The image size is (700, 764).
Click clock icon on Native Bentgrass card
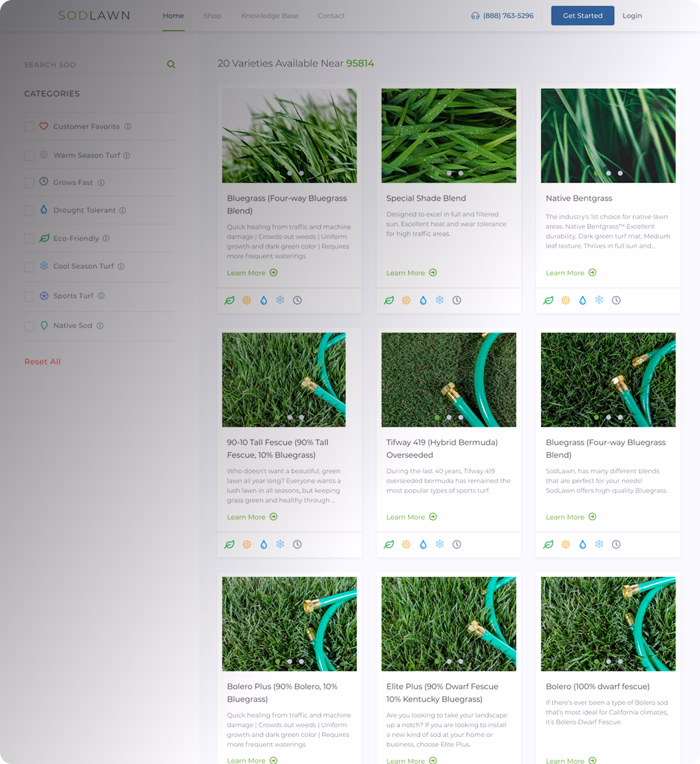click(x=616, y=301)
